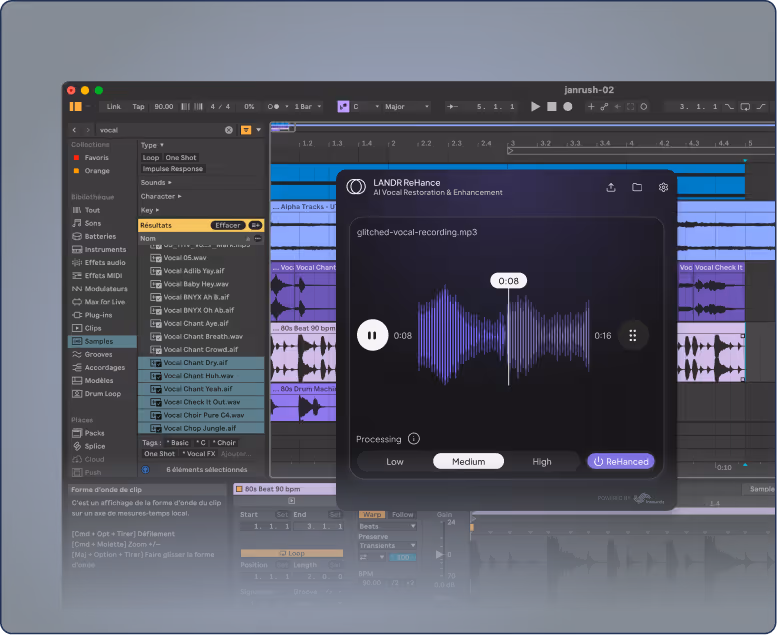
Task: Click the LANDR ReHance logo icon
Action: [x=356, y=187]
